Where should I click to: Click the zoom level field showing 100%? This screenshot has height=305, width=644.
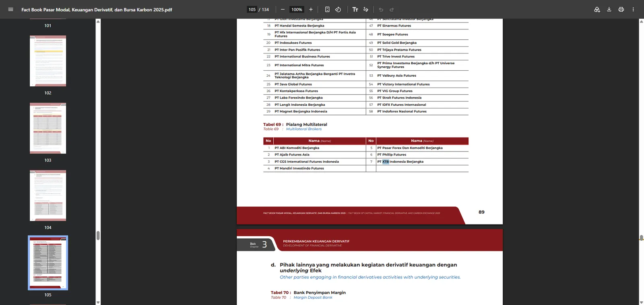[297, 9]
